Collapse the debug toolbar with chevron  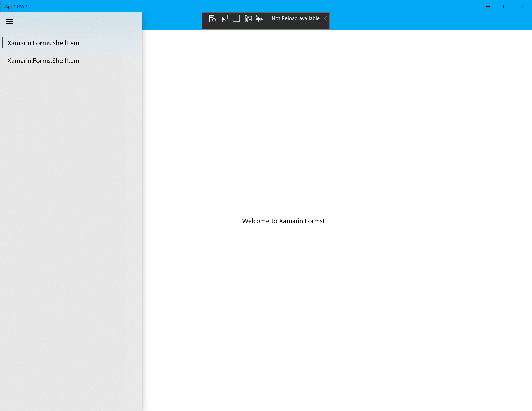(326, 18)
